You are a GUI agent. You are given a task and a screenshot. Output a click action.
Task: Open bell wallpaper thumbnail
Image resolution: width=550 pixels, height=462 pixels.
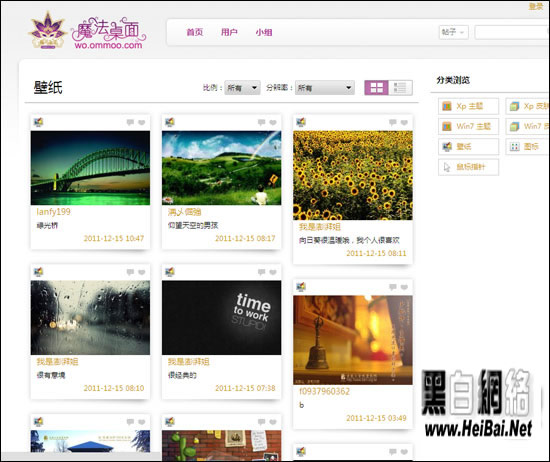[353, 340]
